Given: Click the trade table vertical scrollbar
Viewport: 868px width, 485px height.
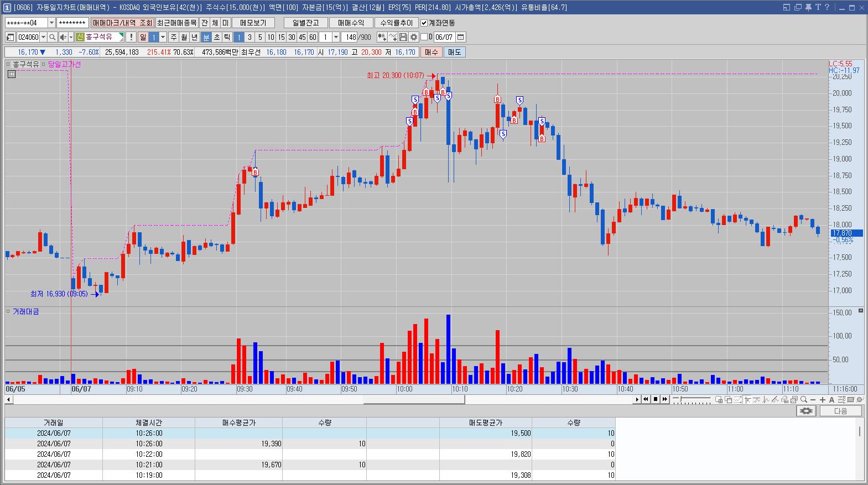Looking at the screenshot, I should (859, 431).
